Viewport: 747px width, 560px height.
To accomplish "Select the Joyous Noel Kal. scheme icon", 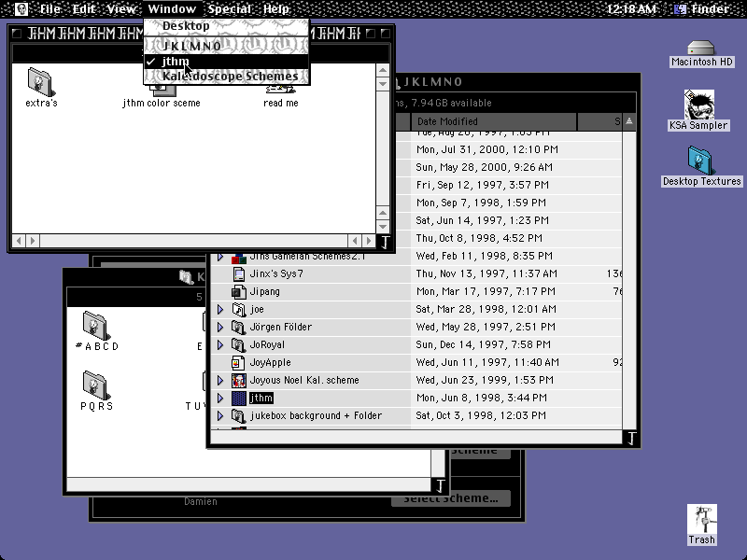I will click(x=239, y=381).
